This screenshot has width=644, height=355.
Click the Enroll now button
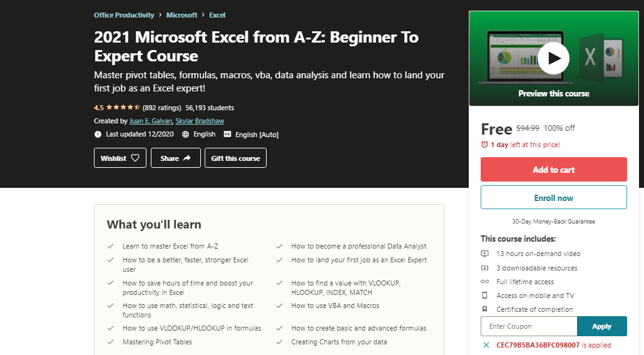(553, 198)
